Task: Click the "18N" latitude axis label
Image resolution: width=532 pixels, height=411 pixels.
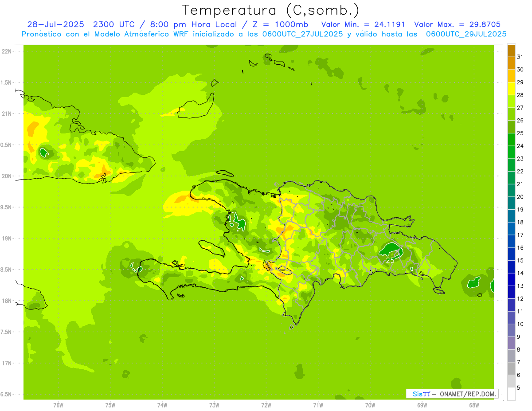Action: click(7, 301)
